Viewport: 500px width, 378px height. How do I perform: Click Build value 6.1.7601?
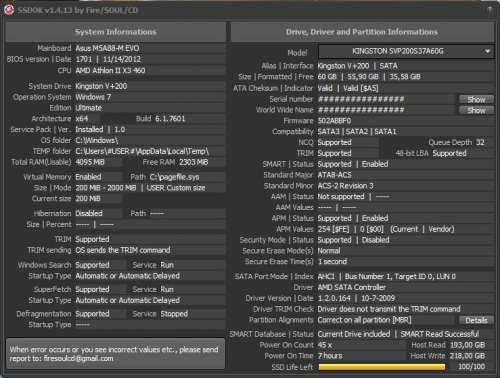pos(170,119)
